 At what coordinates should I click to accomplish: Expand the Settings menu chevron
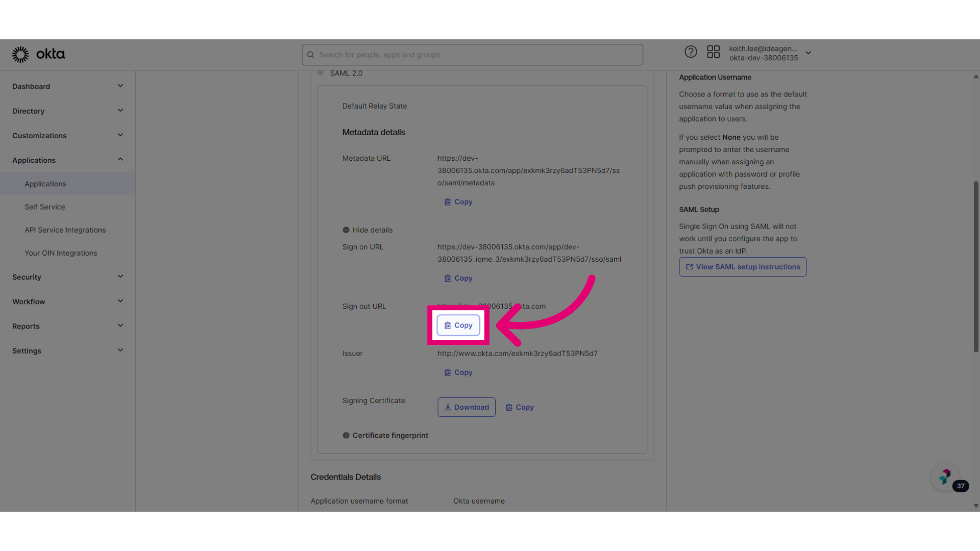click(120, 350)
